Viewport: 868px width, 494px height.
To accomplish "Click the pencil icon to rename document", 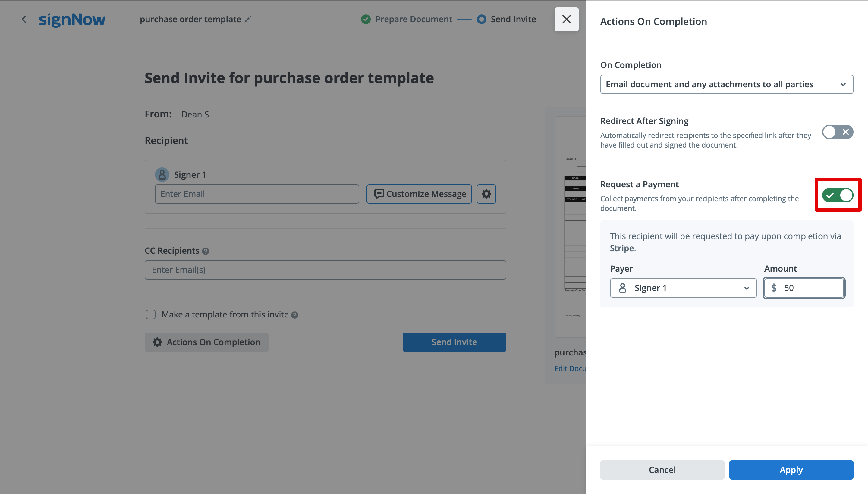I will [x=248, y=19].
